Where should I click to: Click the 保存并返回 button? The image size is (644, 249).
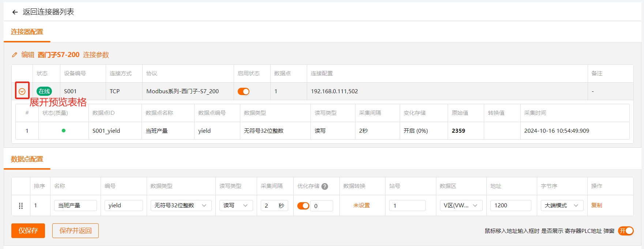[x=75, y=231]
